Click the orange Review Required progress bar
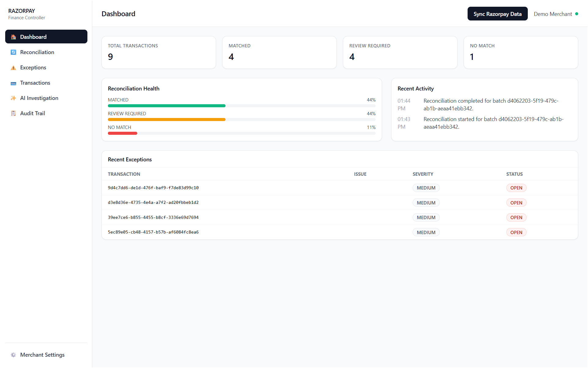The image size is (588, 368). [x=167, y=120]
